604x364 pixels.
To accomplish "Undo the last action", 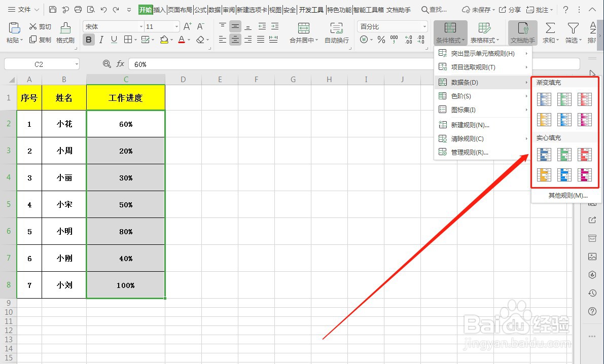I will click(x=103, y=10).
